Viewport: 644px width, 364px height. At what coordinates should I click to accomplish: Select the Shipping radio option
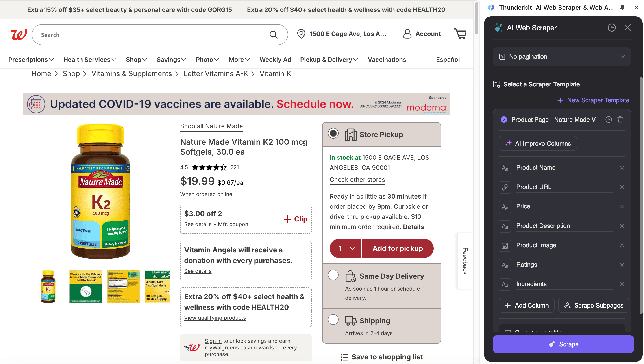(333, 320)
